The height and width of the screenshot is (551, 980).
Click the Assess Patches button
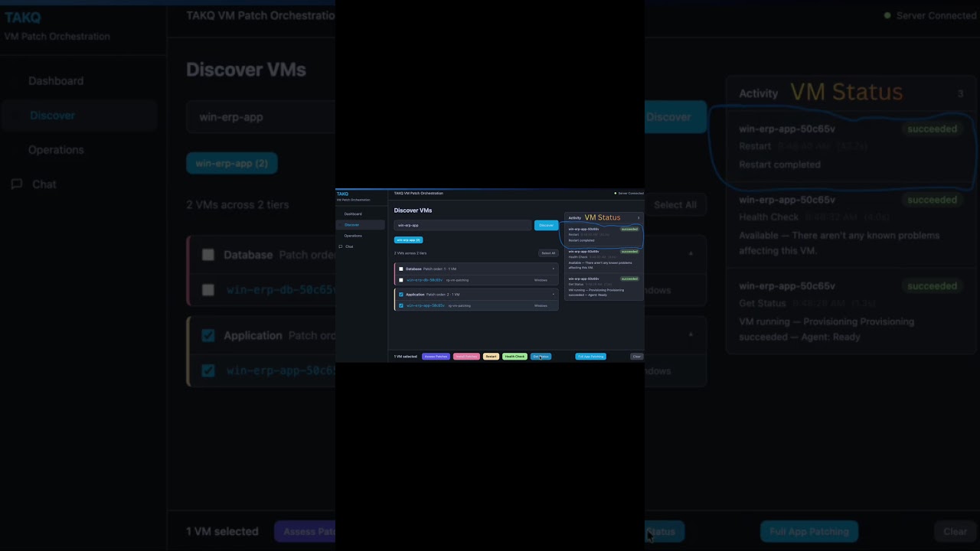(436, 357)
